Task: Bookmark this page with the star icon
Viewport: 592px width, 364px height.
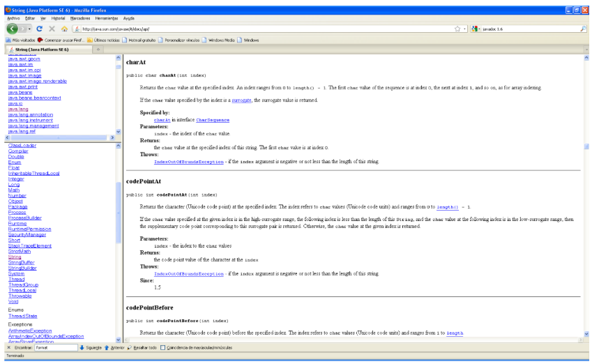Action: tap(457, 29)
